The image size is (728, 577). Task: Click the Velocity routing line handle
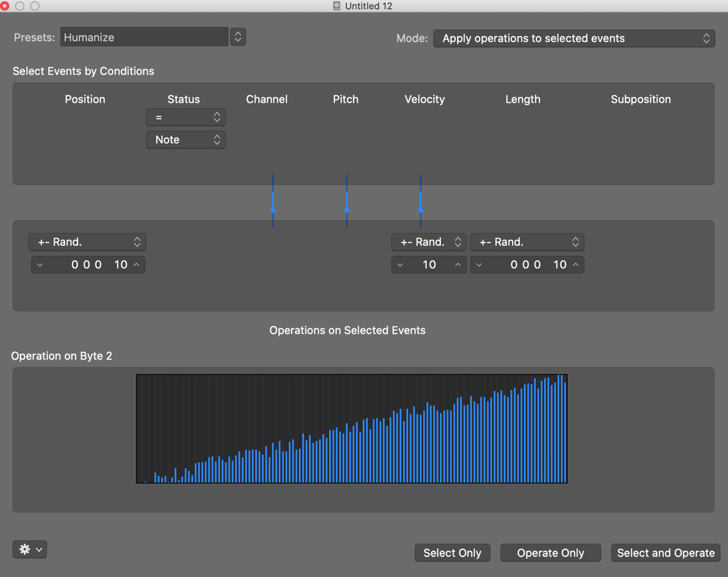pos(420,210)
